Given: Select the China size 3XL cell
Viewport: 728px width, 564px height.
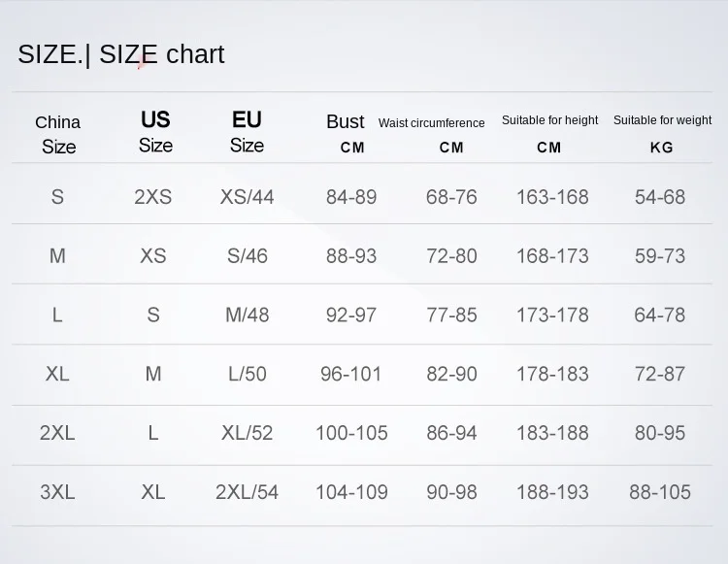Looking at the screenshot, I should [57, 492].
